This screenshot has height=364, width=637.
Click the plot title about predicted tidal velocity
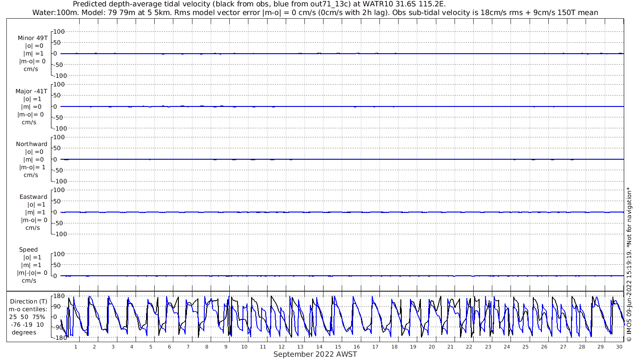(x=259, y=4)
